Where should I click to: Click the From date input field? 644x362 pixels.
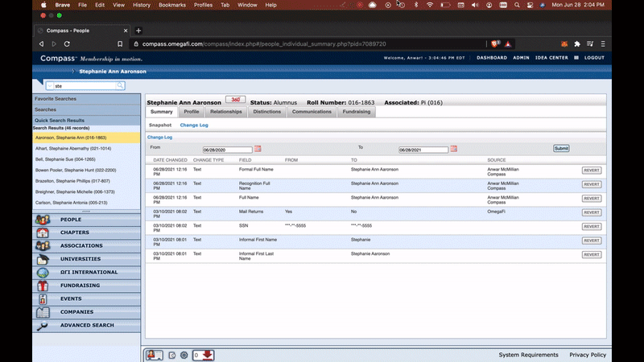227,150
